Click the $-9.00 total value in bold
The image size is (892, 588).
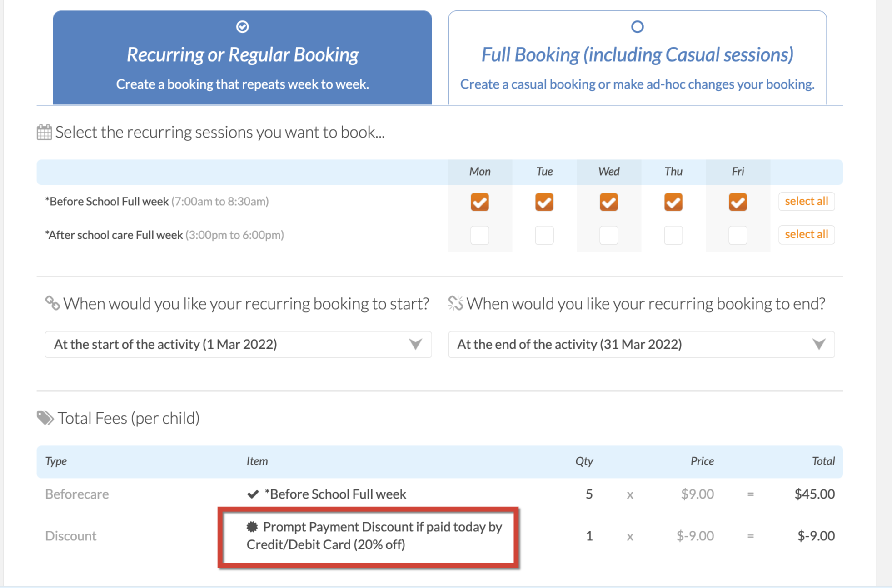(x=816, y=536)
